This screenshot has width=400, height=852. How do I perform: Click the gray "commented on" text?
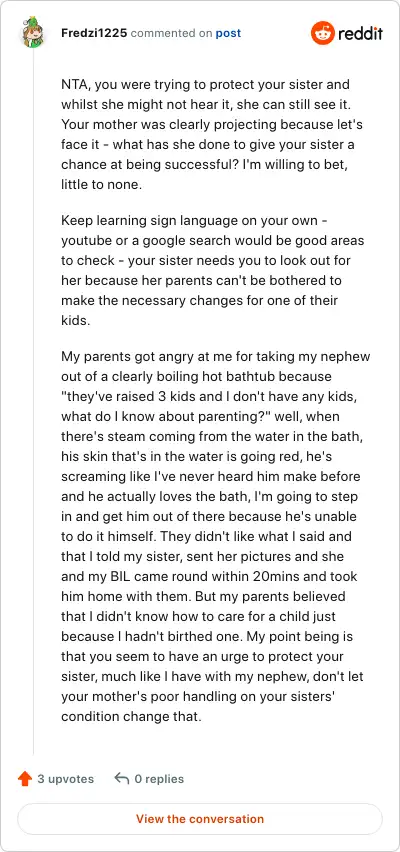point(172,33)
